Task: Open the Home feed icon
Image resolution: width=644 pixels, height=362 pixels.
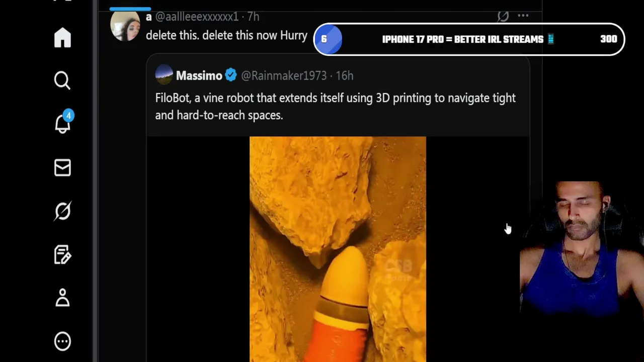Action: (62, 38)
